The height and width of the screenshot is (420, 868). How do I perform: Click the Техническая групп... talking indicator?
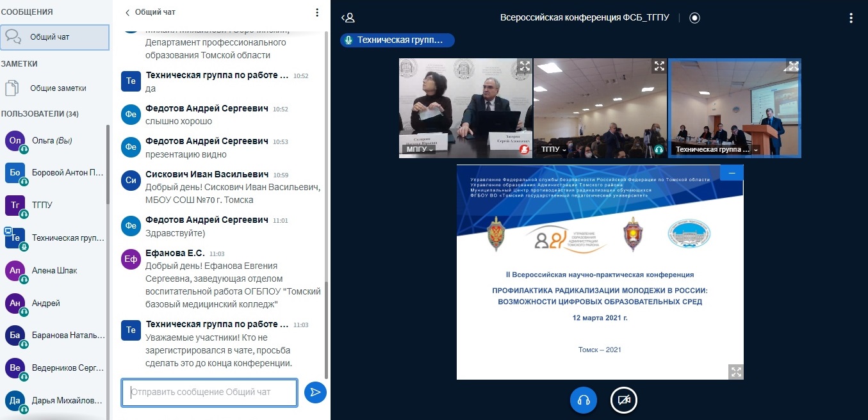pos(397,40)
